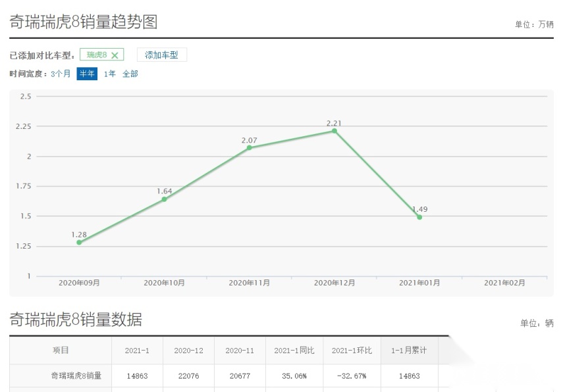
Task: Select the 半年 time range
Action: coord(87,74)
